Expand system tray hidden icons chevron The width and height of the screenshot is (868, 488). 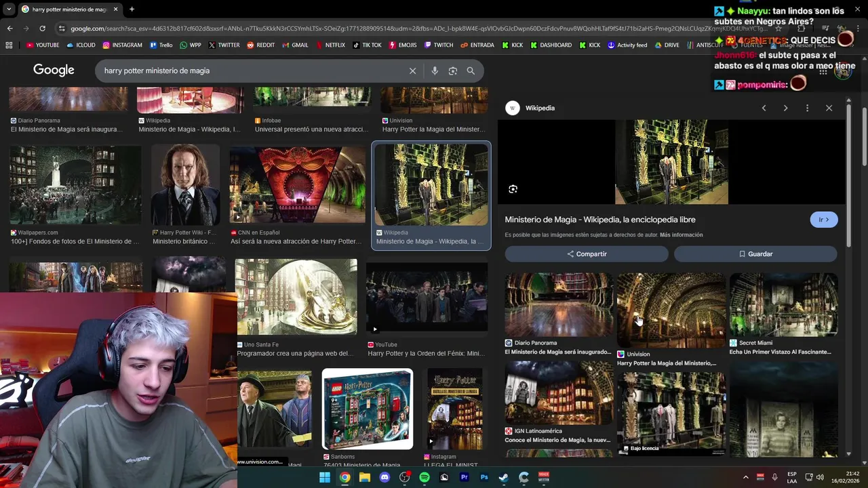[x=745, y=477]
